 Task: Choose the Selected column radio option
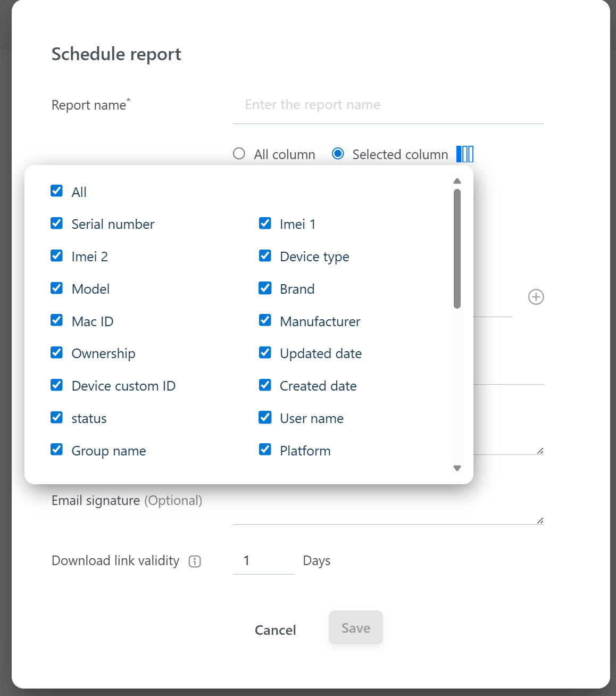[338, 154]
